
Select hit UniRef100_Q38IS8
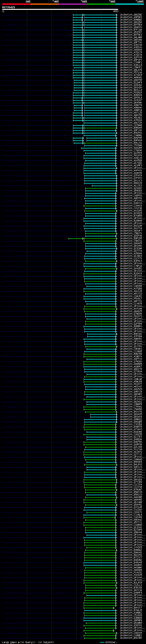tap(131, 45)
